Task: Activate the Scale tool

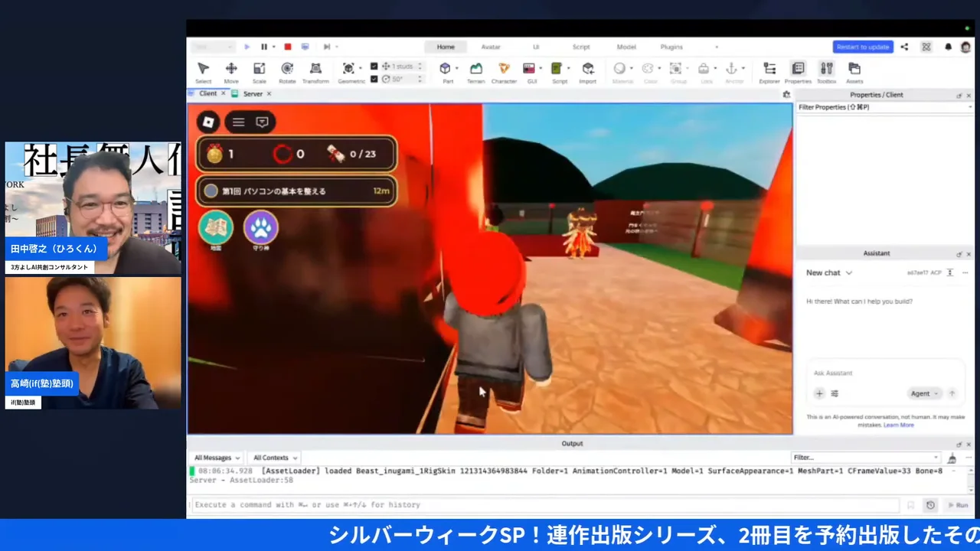Action: click(x=260, y=72)
